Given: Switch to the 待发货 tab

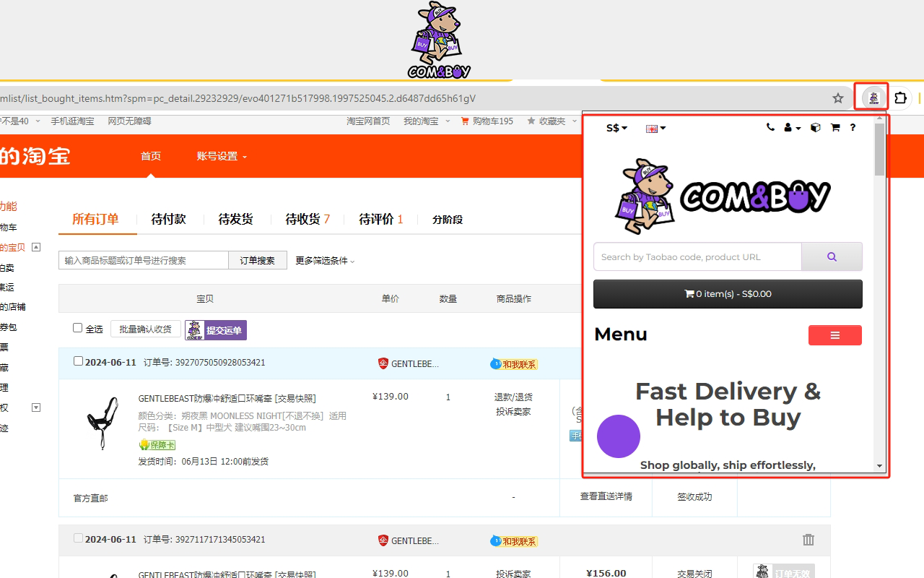Looking at the screenshot, I should tap(236, 219).
